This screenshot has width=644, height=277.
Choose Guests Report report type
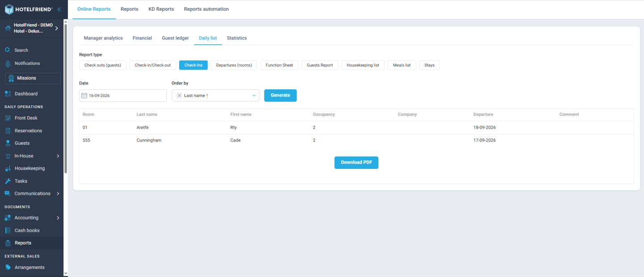[320, 65]
